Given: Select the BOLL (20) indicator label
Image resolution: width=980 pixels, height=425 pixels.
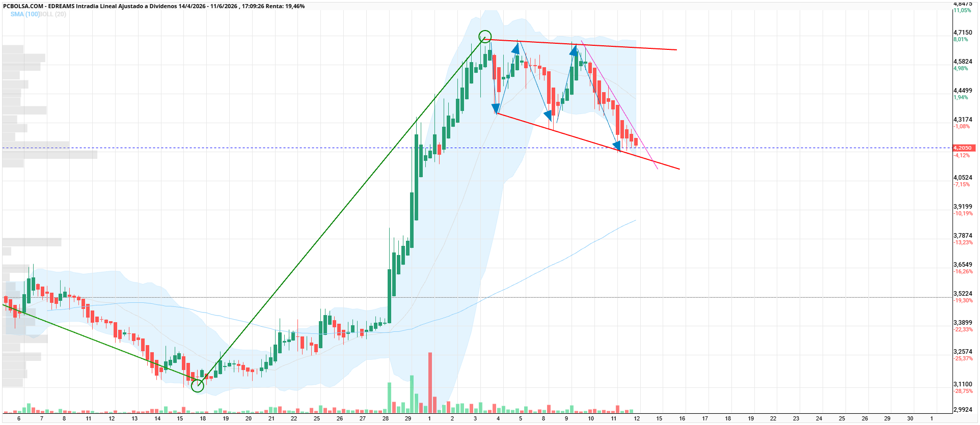Looking at the screenshot, I should point(53,14).
